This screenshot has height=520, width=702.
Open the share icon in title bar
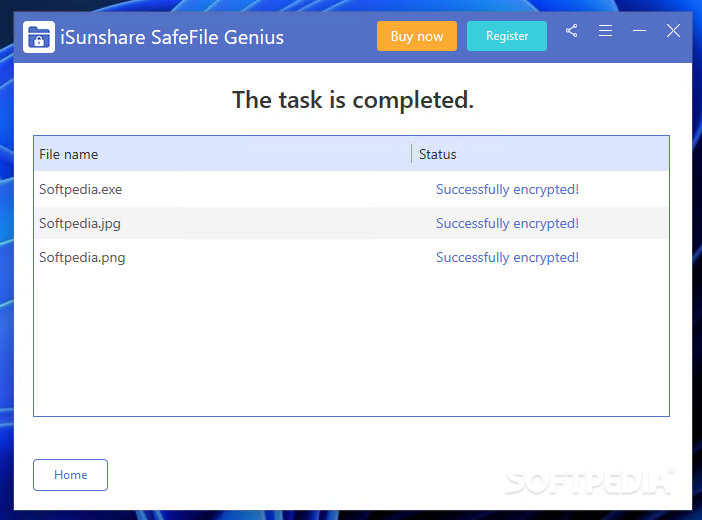571,31
